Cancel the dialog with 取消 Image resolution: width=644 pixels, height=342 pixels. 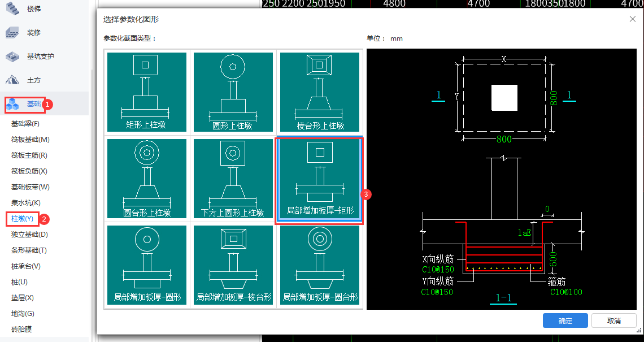coord(614,321)
